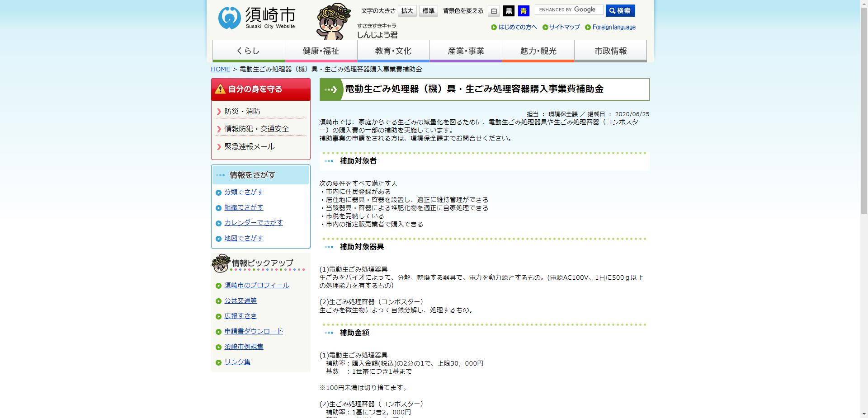Click the 緊急速報メール sidebar link
The height and width of the screenshot is (418, 868).
pos(248,146)
